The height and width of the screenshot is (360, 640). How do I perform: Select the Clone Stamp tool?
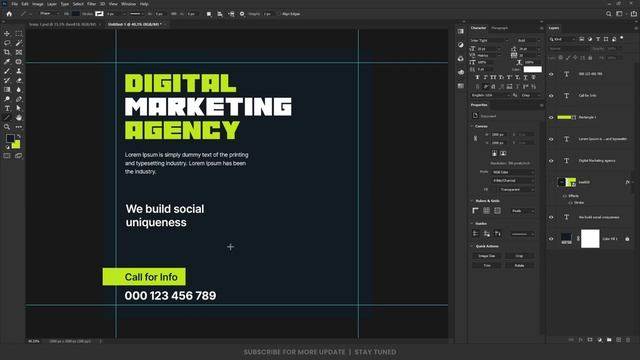tap(19, 71)
